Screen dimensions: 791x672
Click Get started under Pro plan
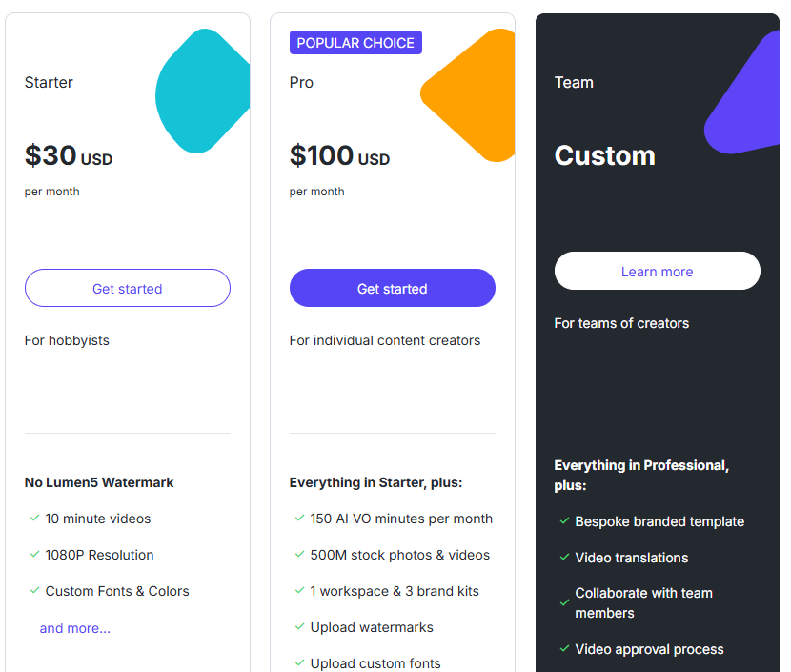[392, 289]
